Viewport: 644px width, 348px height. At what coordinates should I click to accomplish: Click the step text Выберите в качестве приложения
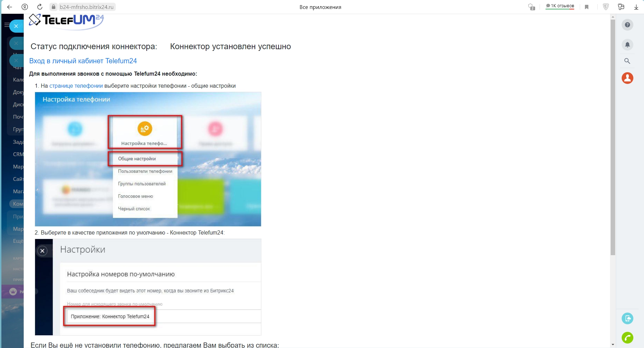[130, 233]
